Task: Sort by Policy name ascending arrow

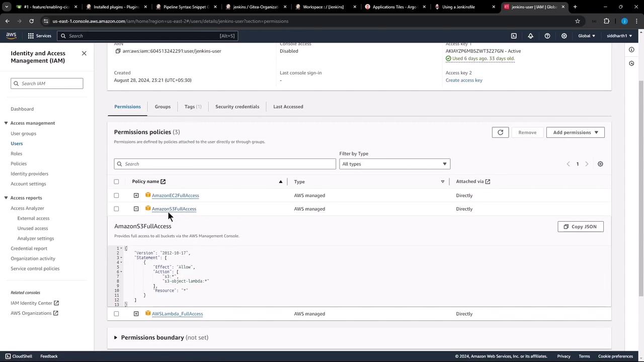Action: coord(281,182)
